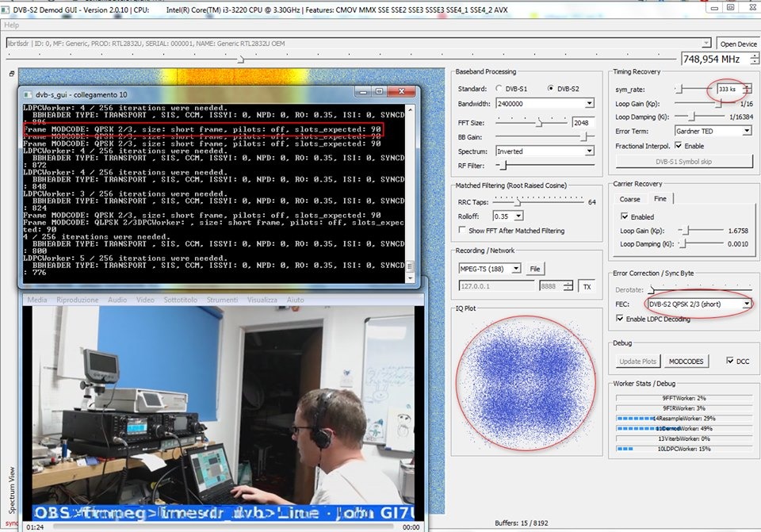
Task: Select the DVB-S2 standard radio button
Action: click(x=549, y=88)
